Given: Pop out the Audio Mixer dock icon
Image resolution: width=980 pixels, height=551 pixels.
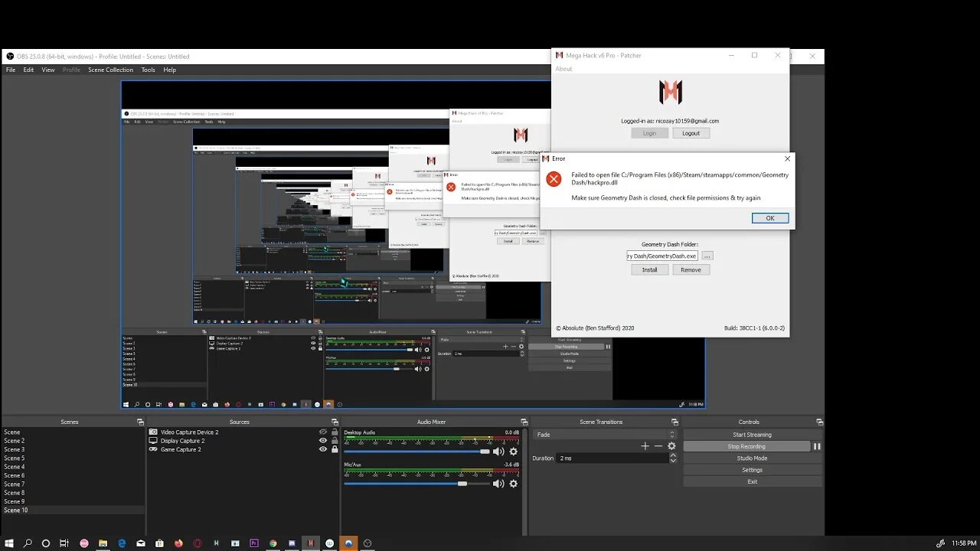Looking at the screenshot, I should point(524,422).
